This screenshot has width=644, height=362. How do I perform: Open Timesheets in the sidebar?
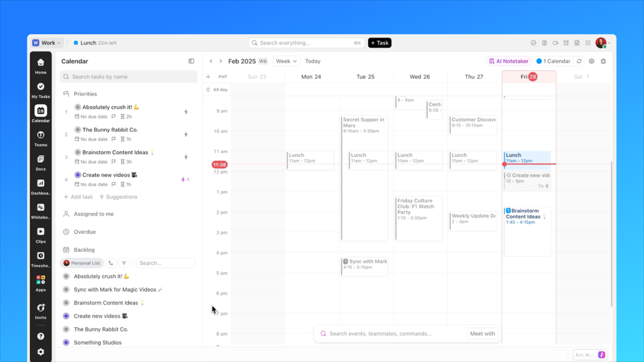(40, 260)
